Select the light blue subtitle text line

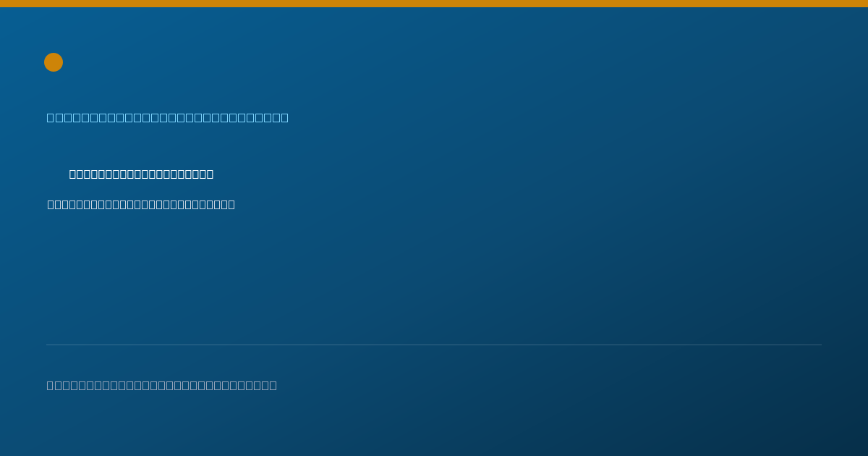tap(168, 117)
